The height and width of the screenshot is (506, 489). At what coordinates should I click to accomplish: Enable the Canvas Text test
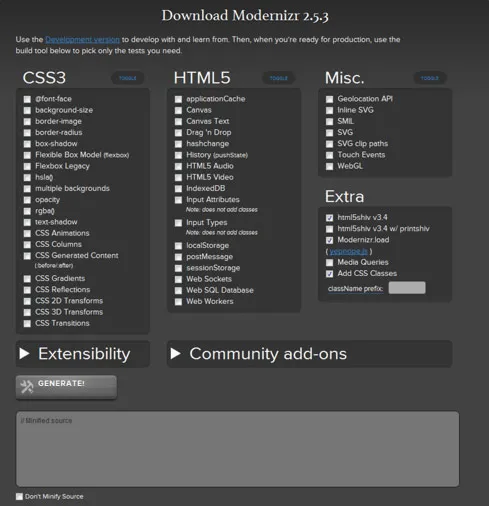pos(178,122)
